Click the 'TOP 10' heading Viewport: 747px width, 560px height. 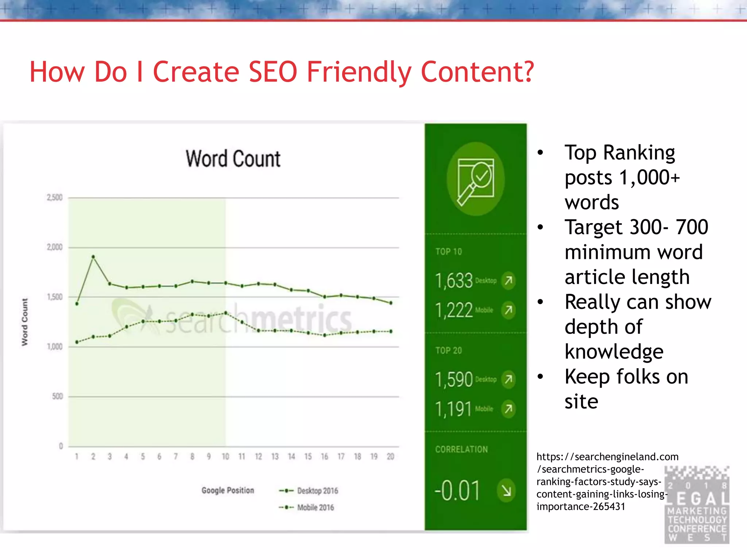[449, 252]
